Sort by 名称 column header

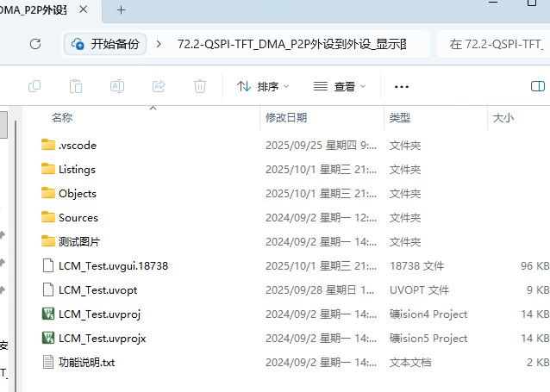[62, 117]
